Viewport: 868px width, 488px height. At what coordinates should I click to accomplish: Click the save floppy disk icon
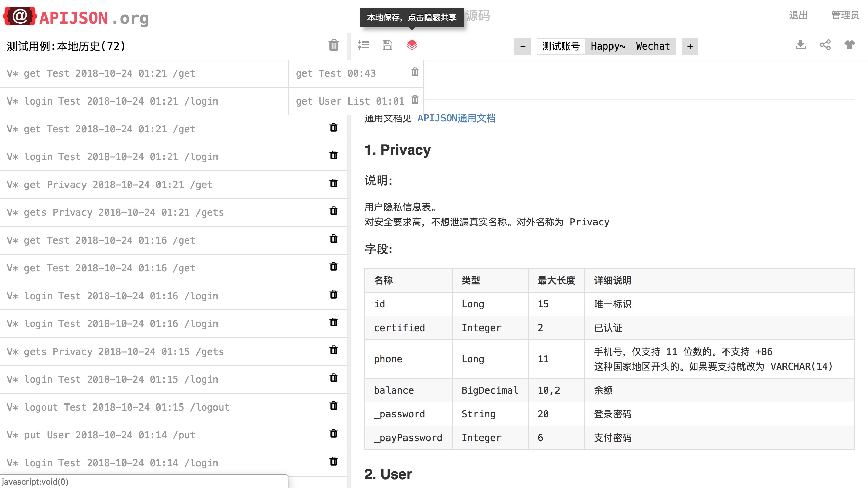(x=387, y=45)
